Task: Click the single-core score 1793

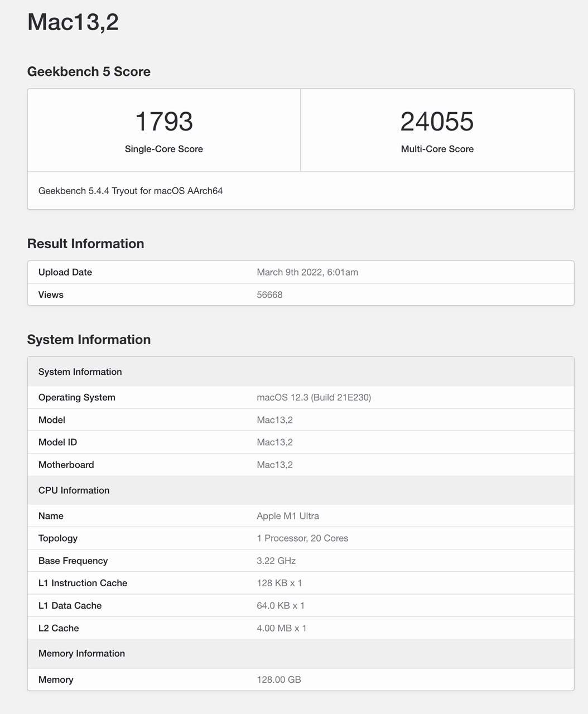Action: (163, 122)
